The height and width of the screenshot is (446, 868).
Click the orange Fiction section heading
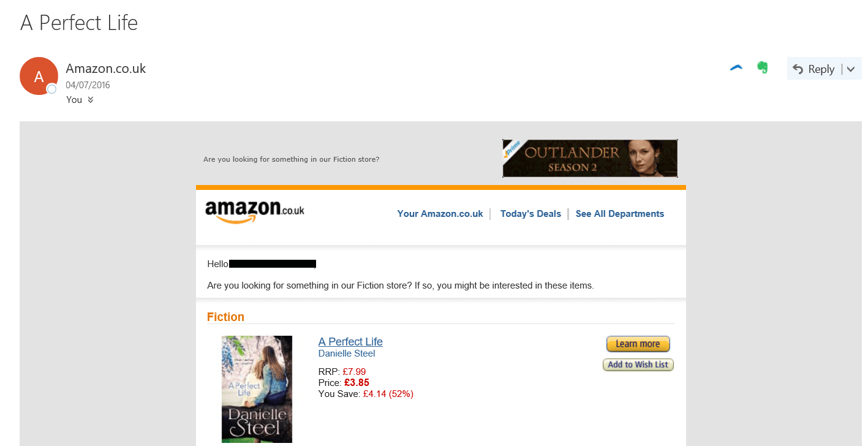pyautogui.click(x=225, y=317)
